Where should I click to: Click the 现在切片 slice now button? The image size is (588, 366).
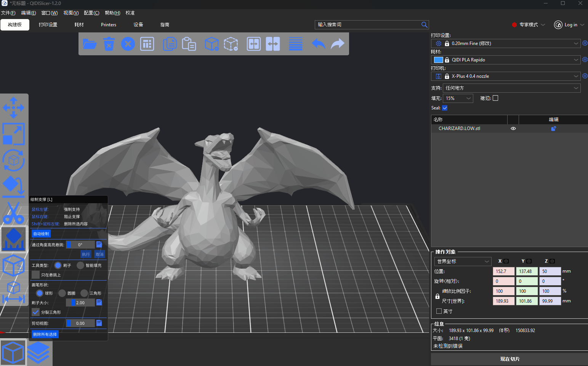click(x=509, y=359)
